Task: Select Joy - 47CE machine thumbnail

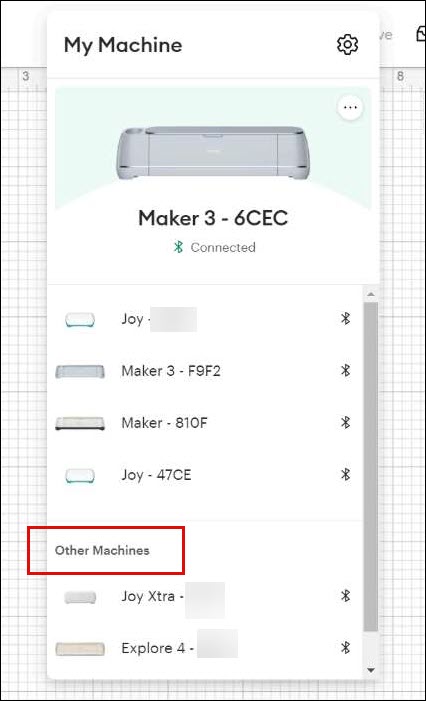Action: point(80,475)
